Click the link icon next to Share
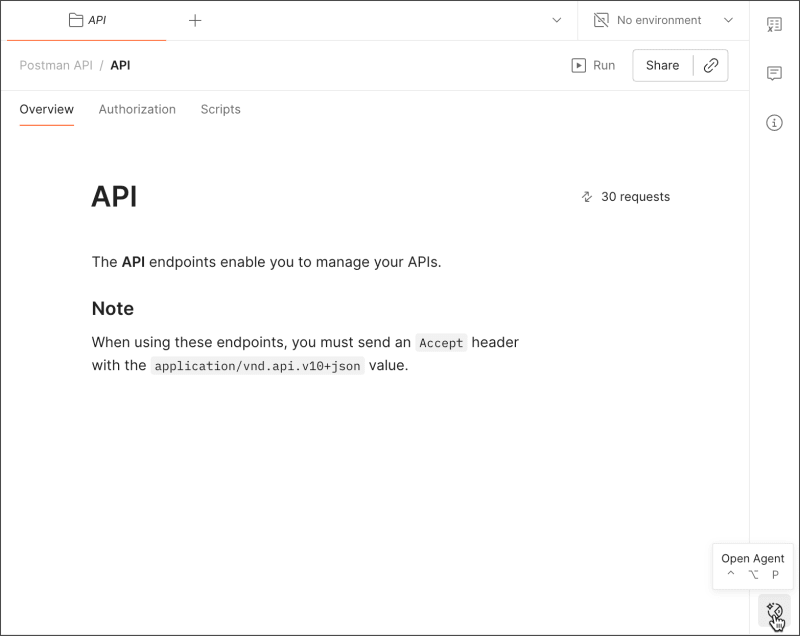The height and width of the screenshot is (636, 800). (x=710, y=65)
